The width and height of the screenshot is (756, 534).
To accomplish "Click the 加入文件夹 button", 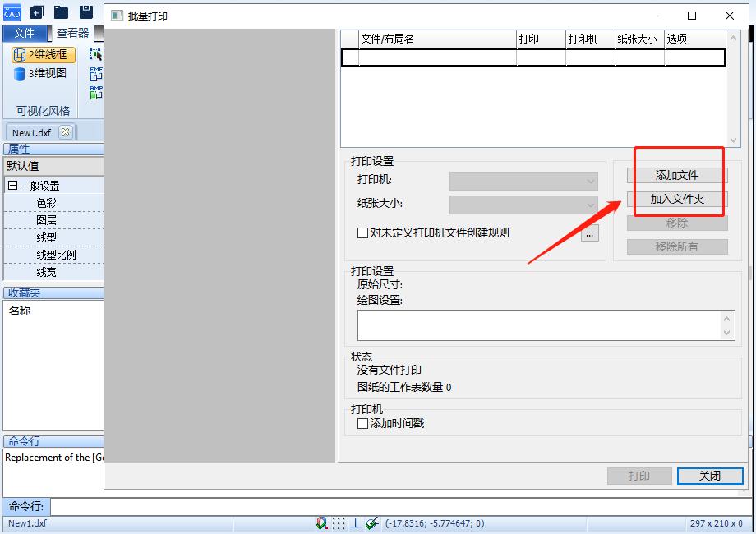I will [x=677, y=199].
